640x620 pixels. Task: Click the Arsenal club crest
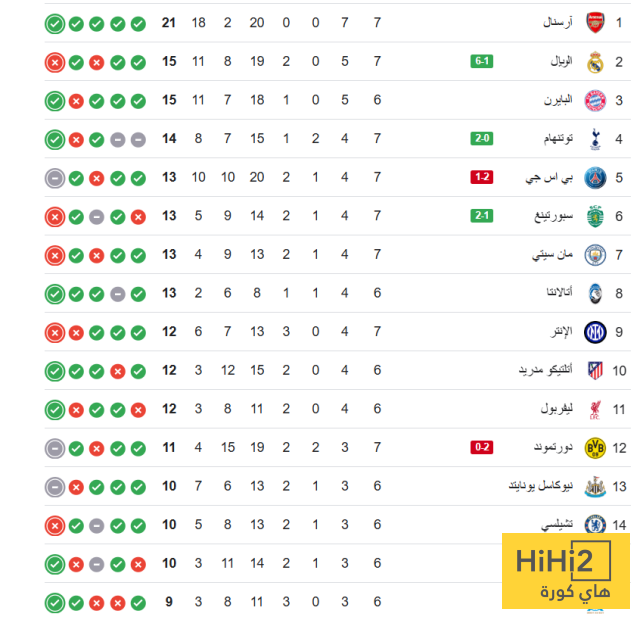(x=595, y=23)
